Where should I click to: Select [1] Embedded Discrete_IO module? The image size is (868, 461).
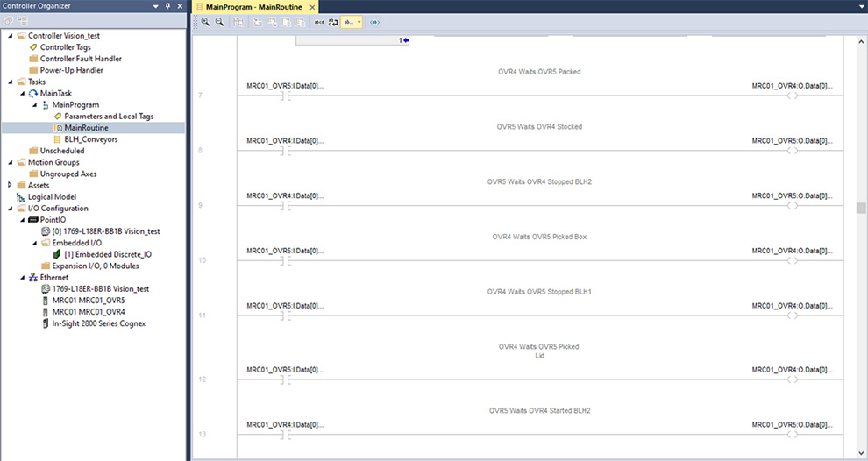click(108, 254)
